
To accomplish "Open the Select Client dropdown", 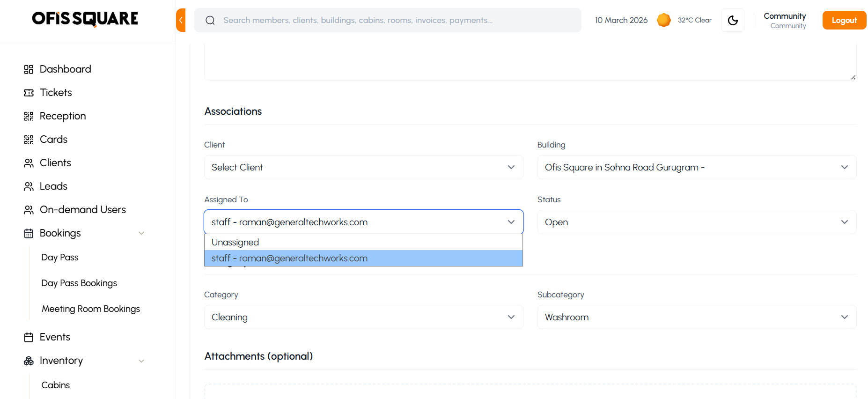I will click(363, 167).
